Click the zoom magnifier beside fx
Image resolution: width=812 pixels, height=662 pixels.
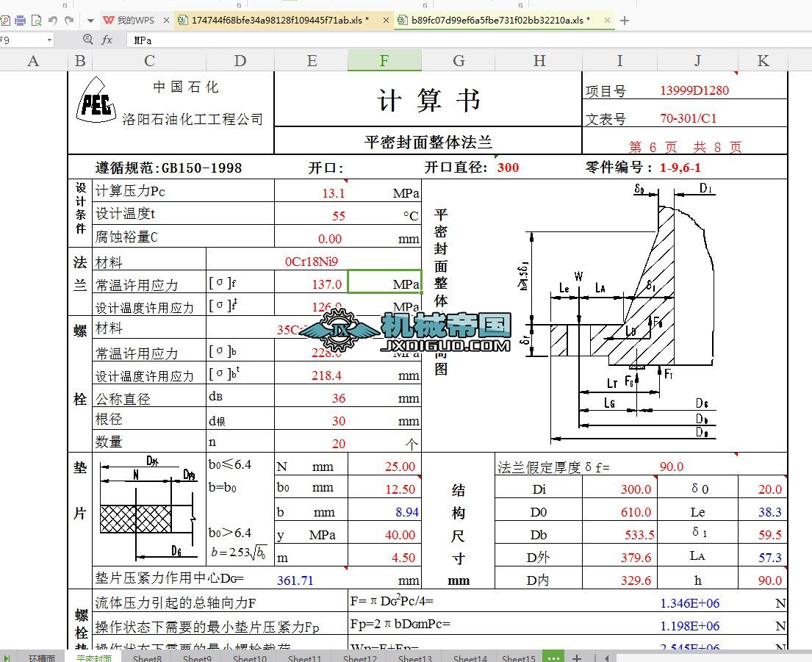(x=87, y=40)
